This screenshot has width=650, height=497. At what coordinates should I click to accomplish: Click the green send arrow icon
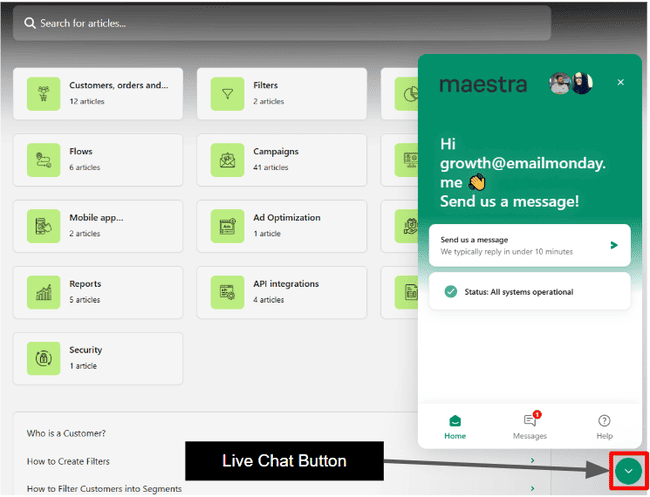(614, 245)
